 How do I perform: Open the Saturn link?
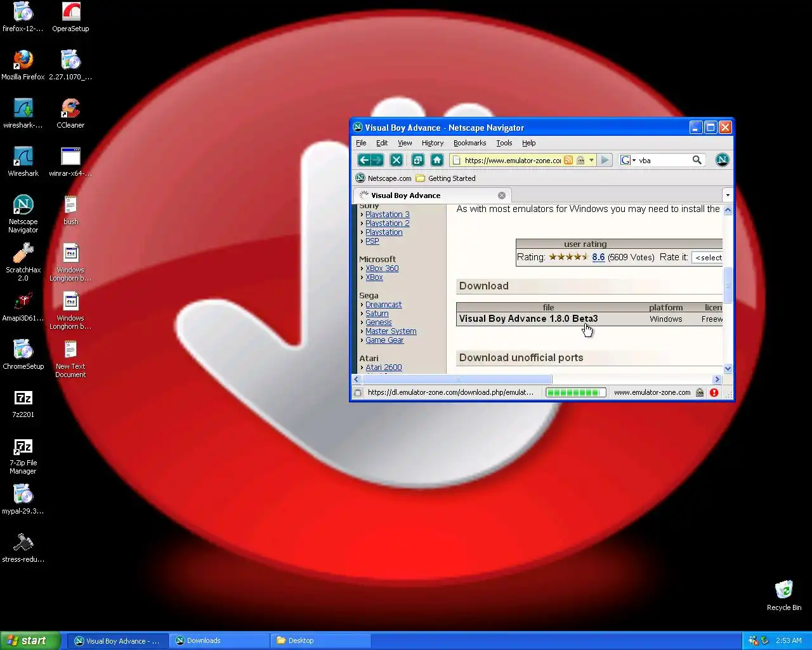coord(377,314)
